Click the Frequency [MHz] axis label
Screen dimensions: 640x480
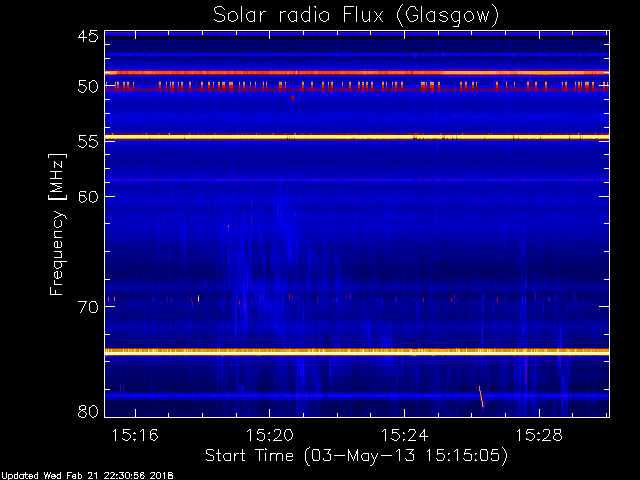point(58,223)
